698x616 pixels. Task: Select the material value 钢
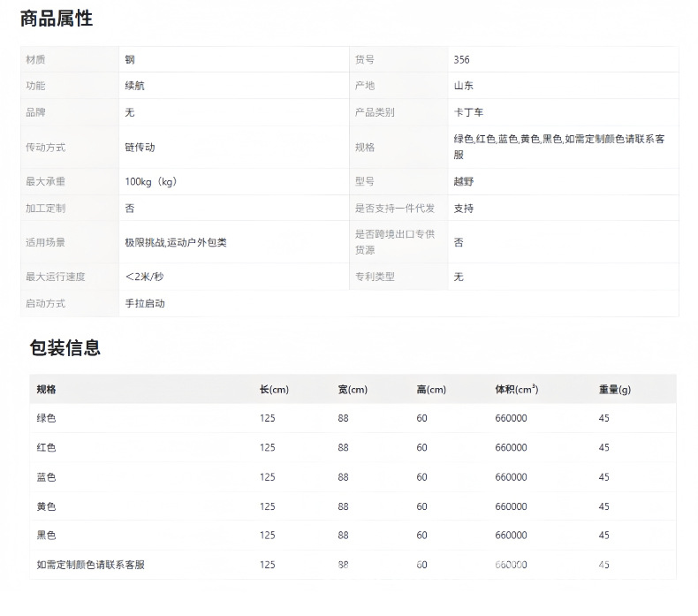[x=130, y=60]
